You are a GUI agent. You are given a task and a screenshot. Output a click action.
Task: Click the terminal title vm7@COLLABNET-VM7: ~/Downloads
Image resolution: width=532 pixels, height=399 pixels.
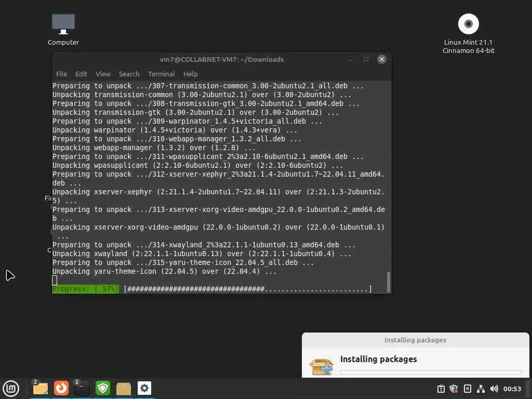221,59
